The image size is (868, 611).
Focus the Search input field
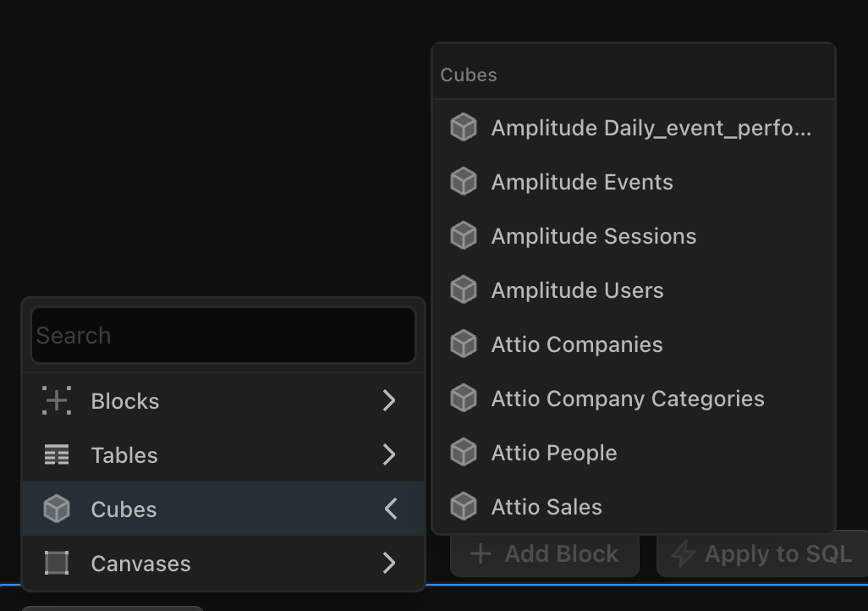(223, 335)
